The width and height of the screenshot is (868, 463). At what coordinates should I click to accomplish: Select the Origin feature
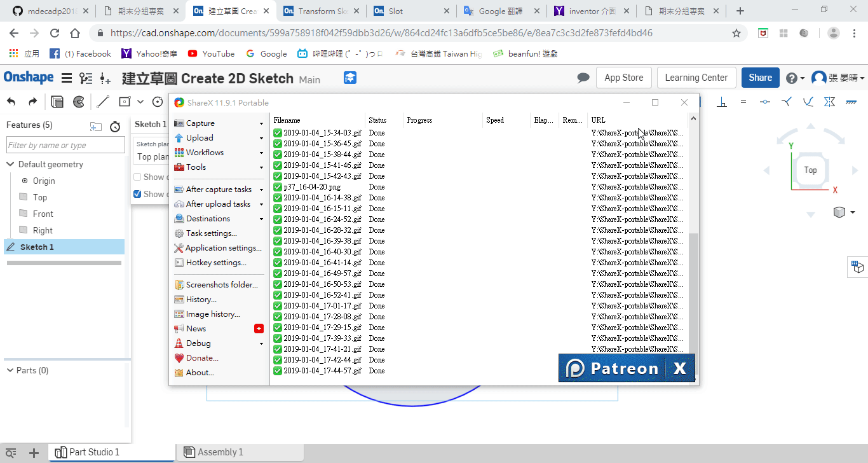44,181
